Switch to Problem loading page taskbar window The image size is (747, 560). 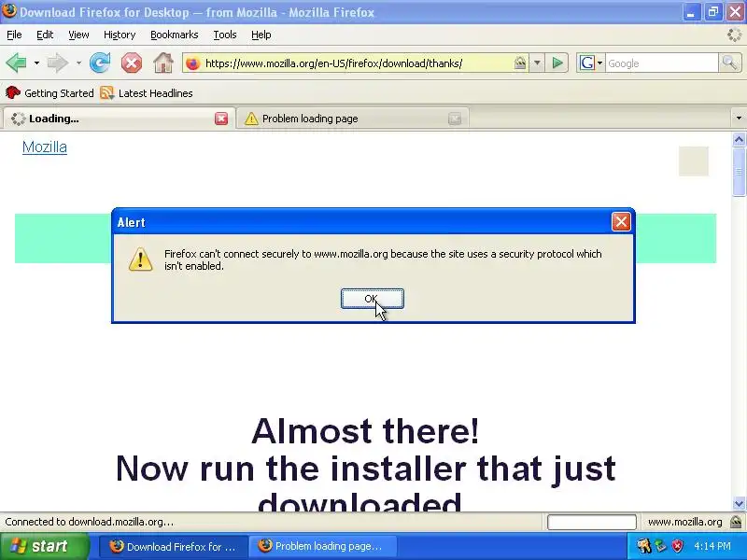coord(324,547)
